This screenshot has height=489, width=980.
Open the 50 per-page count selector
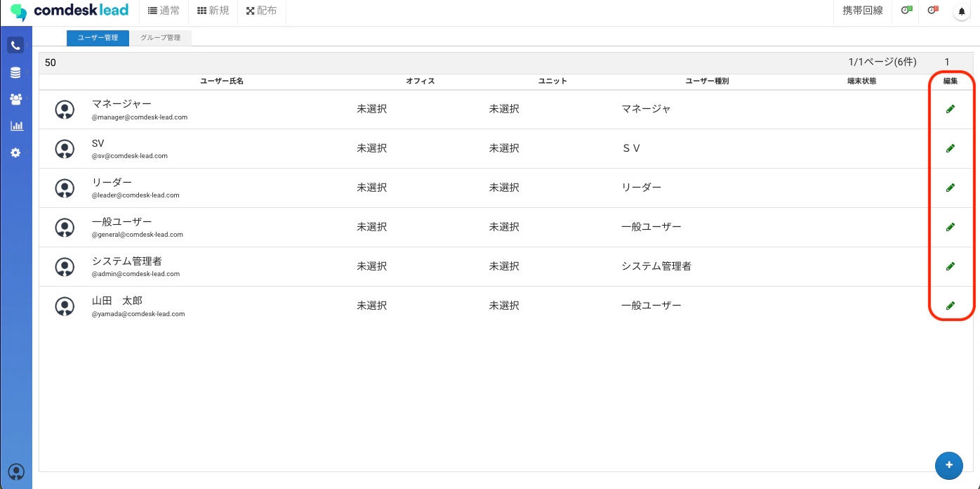pos(51,63)
